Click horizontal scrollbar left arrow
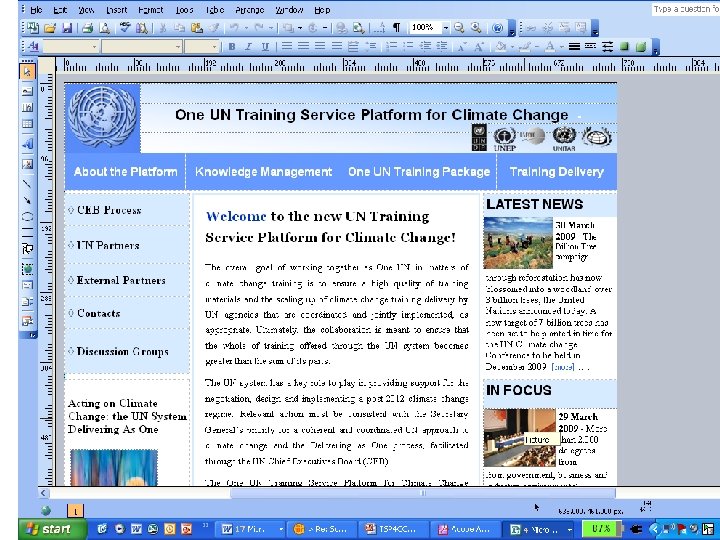720x540 pixels. point(43,493)
